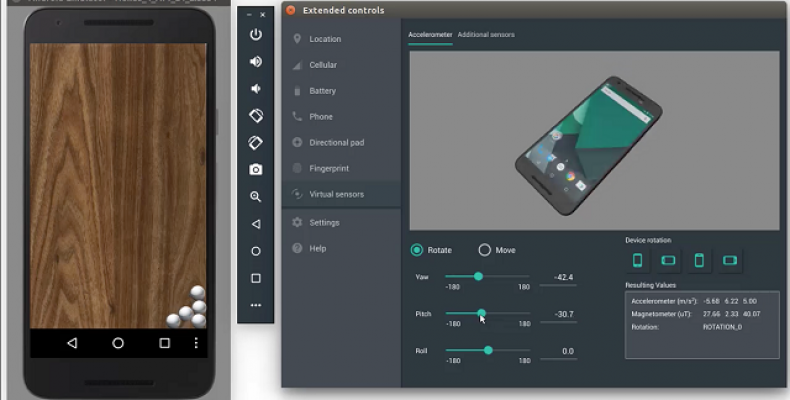This screenshot has height=400, width=790.
Task: Open Settings in Extended controls sidebar
Action: [341, 223]
